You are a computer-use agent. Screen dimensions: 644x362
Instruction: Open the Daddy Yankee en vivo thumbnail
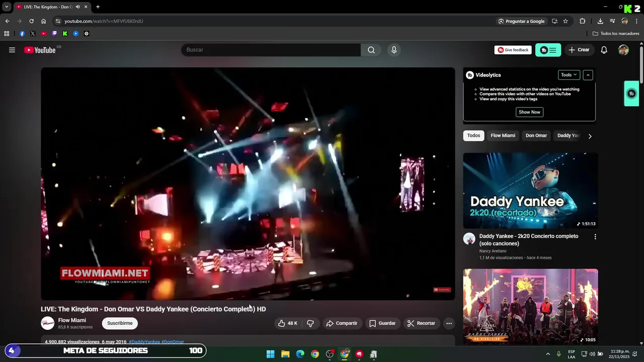coord(530,307)
